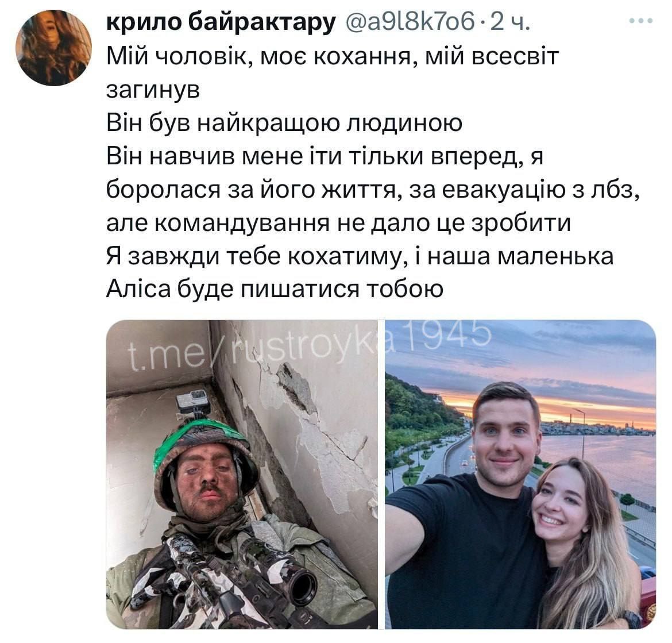Click the closing line "Аліса буде пишатися тобою"
The image size is (672, 643).
pos(275,290)
